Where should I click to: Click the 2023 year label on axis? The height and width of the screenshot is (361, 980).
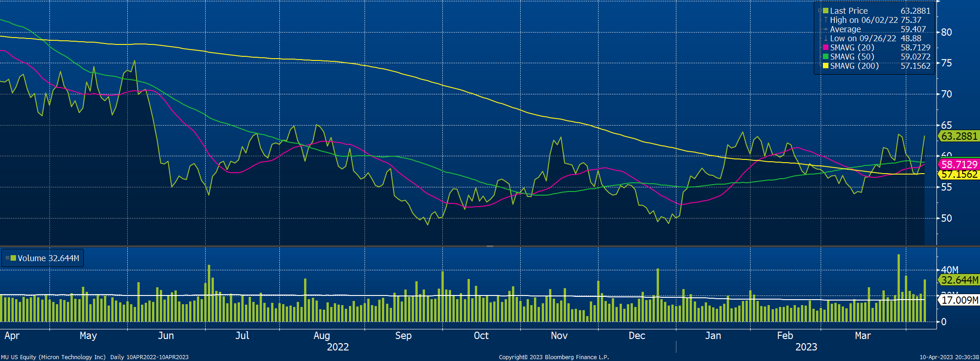coord(806,347)
